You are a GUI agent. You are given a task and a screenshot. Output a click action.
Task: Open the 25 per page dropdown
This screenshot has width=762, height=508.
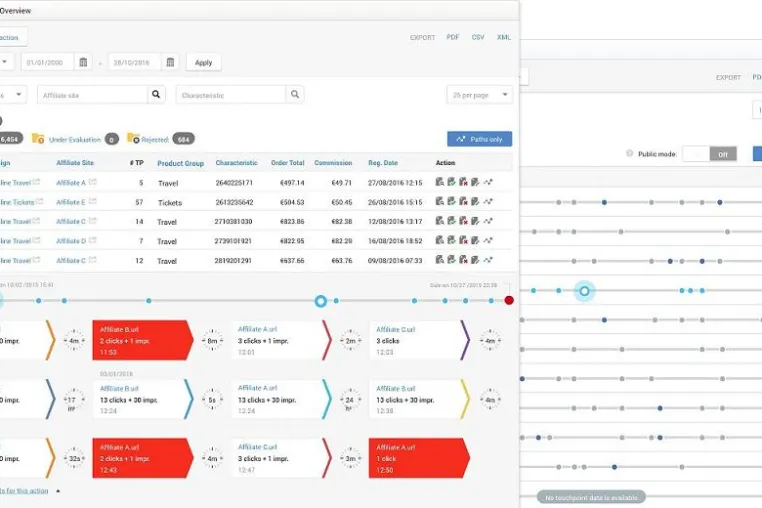(x=479, y=95)
